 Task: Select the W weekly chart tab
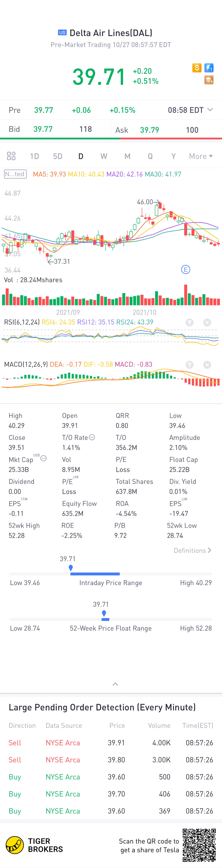(104, 156)
